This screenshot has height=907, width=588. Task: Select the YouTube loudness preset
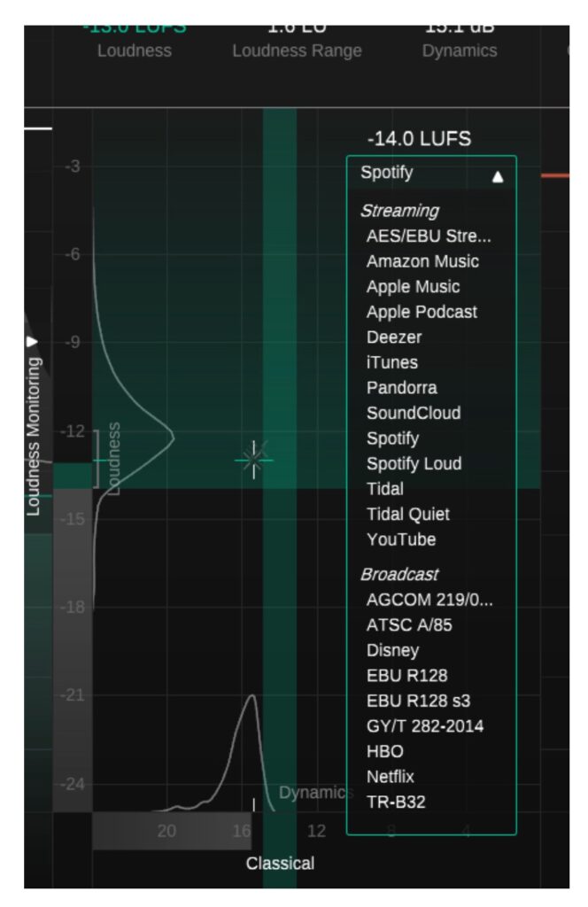click(401, 539)
